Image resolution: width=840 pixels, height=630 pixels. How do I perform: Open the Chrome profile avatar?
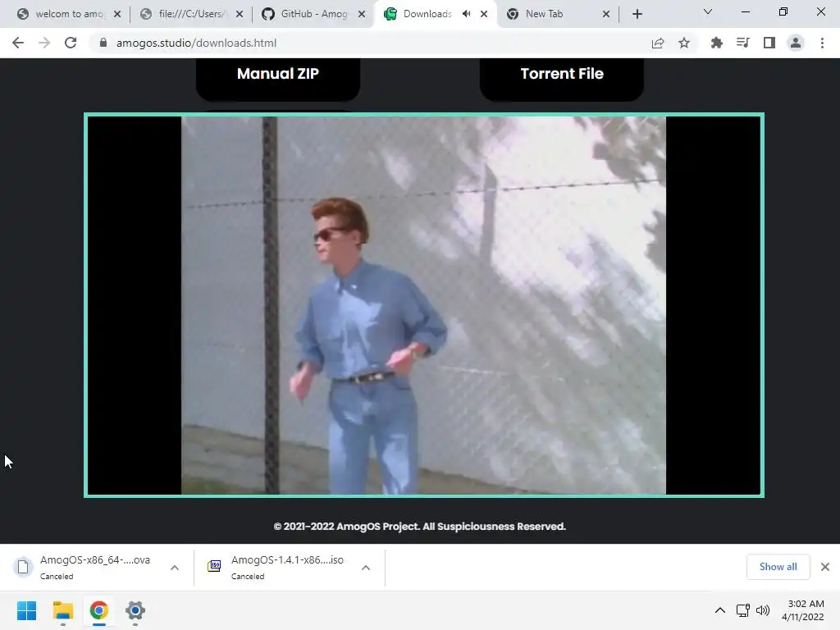pyautogui.click(x=796, y=43)
